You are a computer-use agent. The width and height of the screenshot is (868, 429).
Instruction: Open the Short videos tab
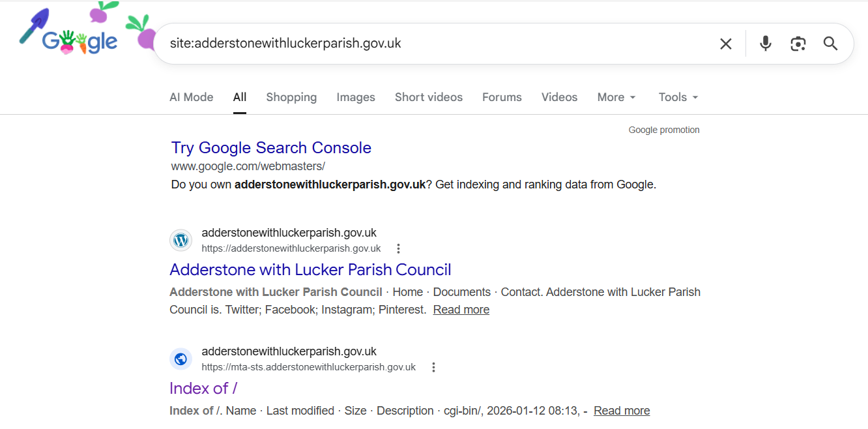[x=429, y=97]
